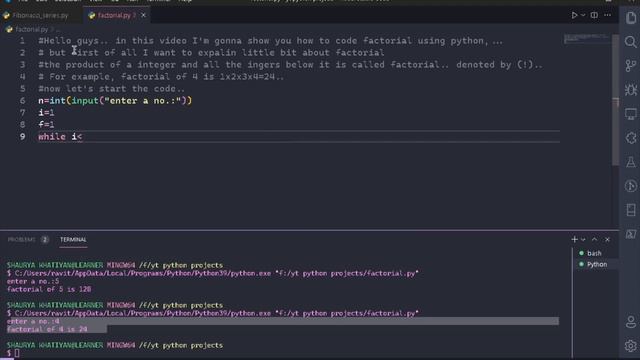Split the editor with the split icon
This screenshot has width=640, height=360.
[x=594, y=15]
